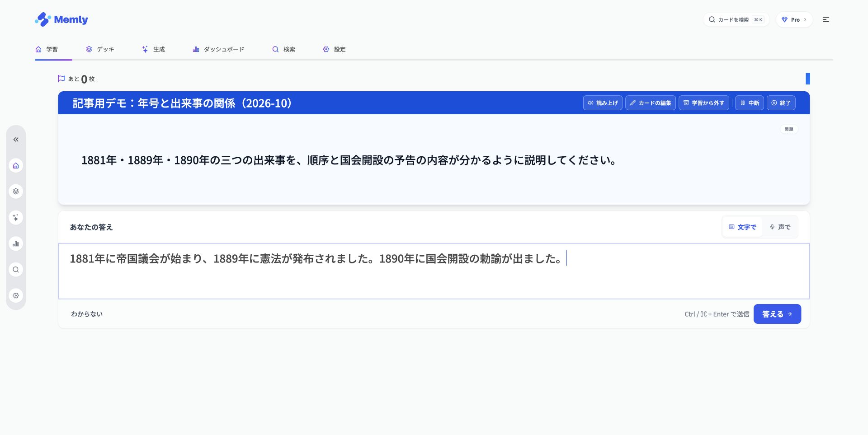
Task: Click the sidebar decks layers icon
Action: [16, 192]
